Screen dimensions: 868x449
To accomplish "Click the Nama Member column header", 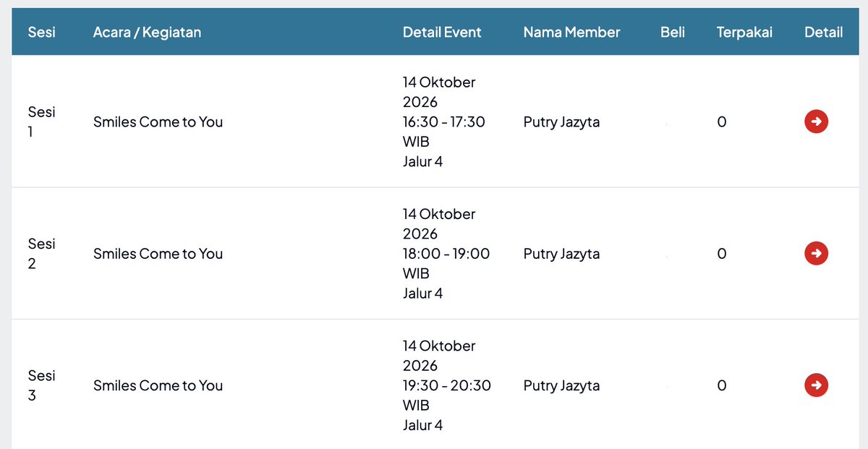I will [571, 32].
